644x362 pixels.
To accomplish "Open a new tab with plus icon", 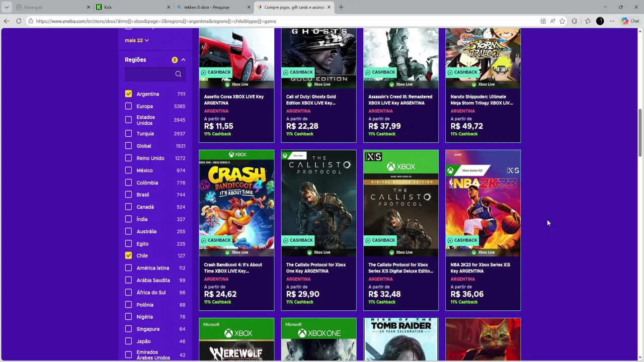I will [341, 7].
